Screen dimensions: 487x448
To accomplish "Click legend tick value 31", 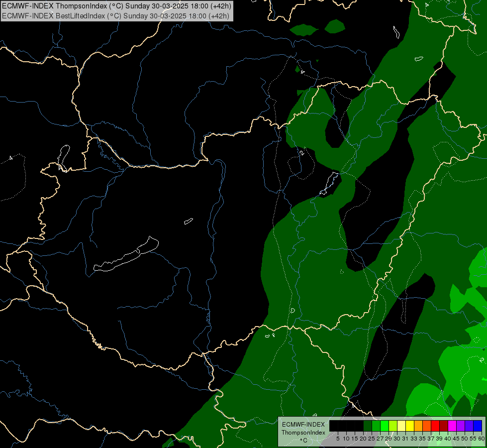I will [405, 439].
